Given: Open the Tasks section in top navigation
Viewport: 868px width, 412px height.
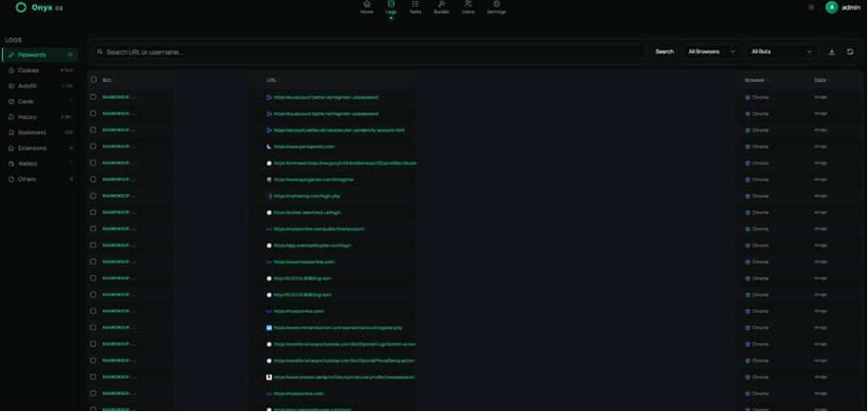Looking at the screenshot, I should [414, 7].
